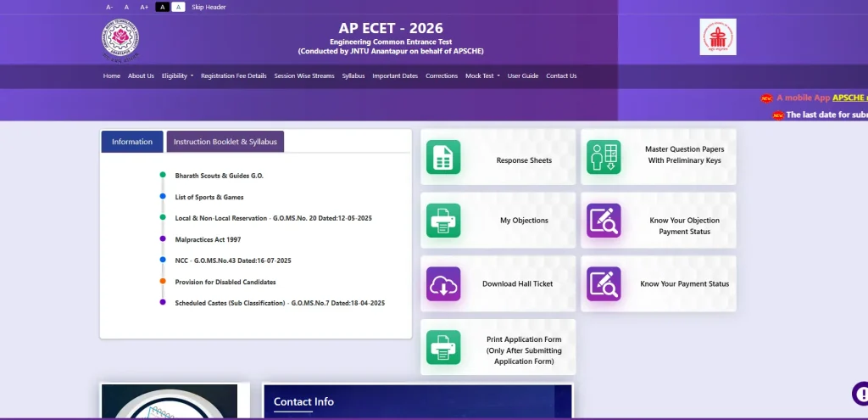Image resolution: width=868 pixels, height=420 pixels.
Task: Open the Corrections menu item
Action: click(x=441, y=76)
